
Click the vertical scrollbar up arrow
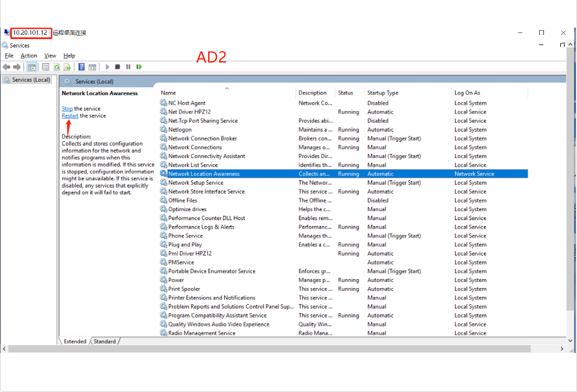tap(570, 44)
